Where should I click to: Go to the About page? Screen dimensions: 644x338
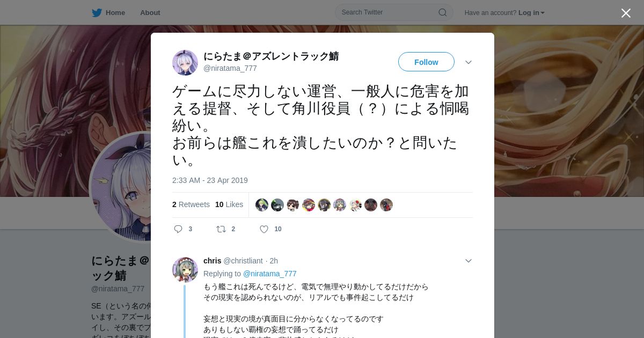pos(150,12)
